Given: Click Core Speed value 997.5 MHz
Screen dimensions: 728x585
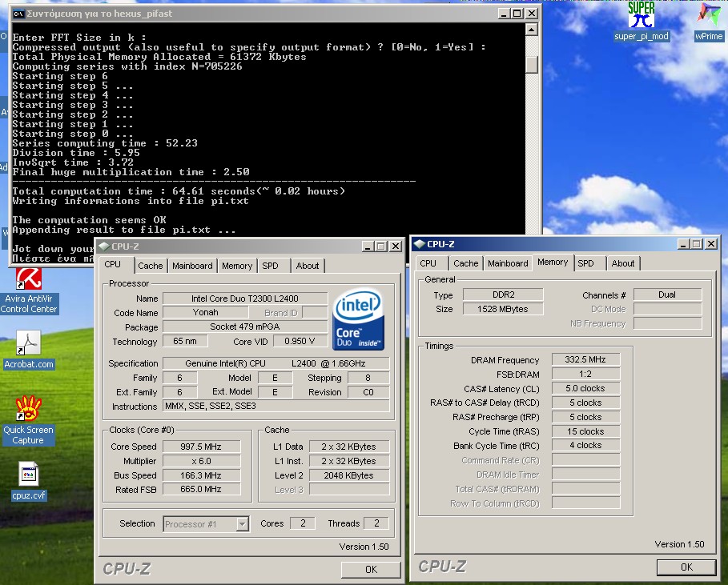Looking at the screenshot, I should coord(201,447).
